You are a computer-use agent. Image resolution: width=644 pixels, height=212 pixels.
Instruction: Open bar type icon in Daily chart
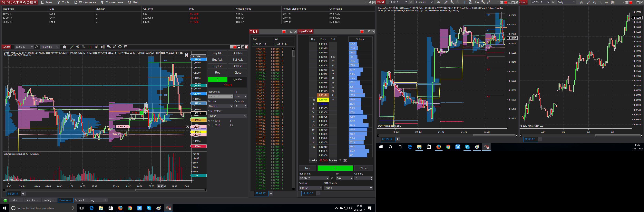581,2
